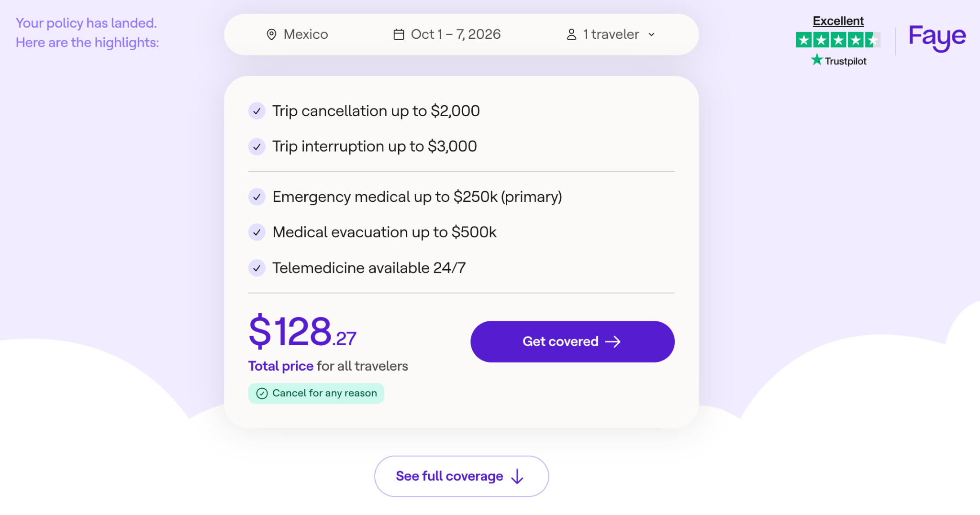Click the down arrow on See full coverage
Image resolution: width=980 pixels, height=515 pixels.
(517, 476)
